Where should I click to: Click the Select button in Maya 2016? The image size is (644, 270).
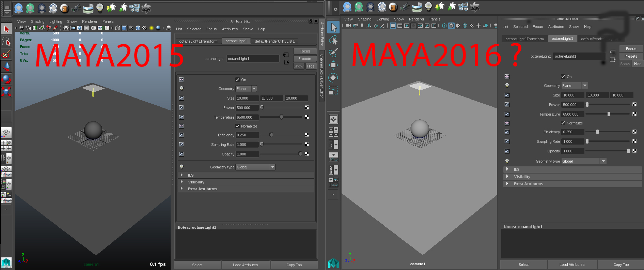523,265
